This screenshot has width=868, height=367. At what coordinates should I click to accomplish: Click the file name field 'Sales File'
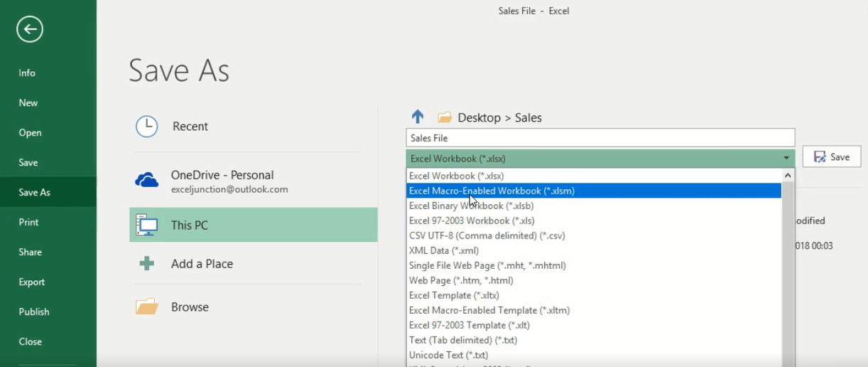click(x=600, y=138)
